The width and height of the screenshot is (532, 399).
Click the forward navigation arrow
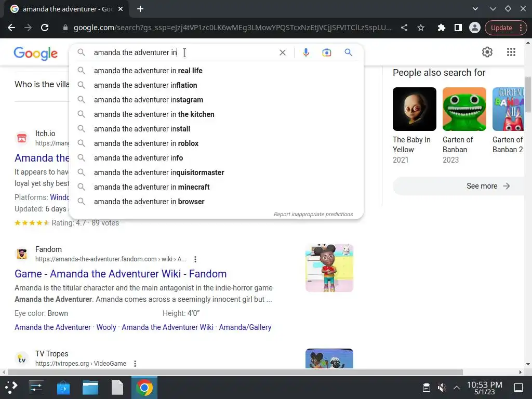click(28, 28)
